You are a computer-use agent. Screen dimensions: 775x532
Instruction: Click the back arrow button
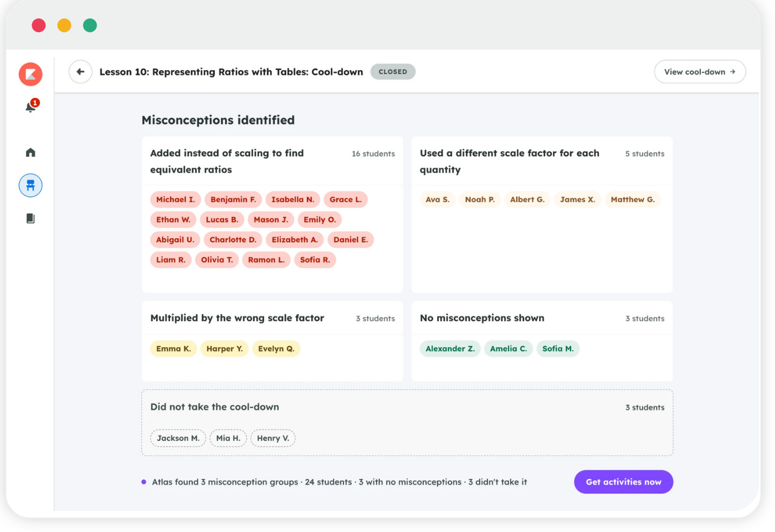(x=81, y=72)
